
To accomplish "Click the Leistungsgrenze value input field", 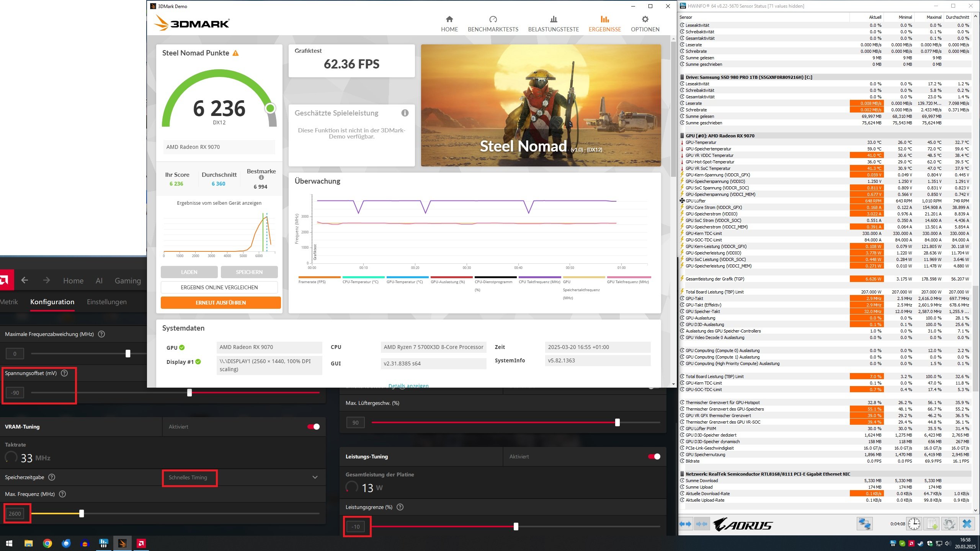I will 356,527.
